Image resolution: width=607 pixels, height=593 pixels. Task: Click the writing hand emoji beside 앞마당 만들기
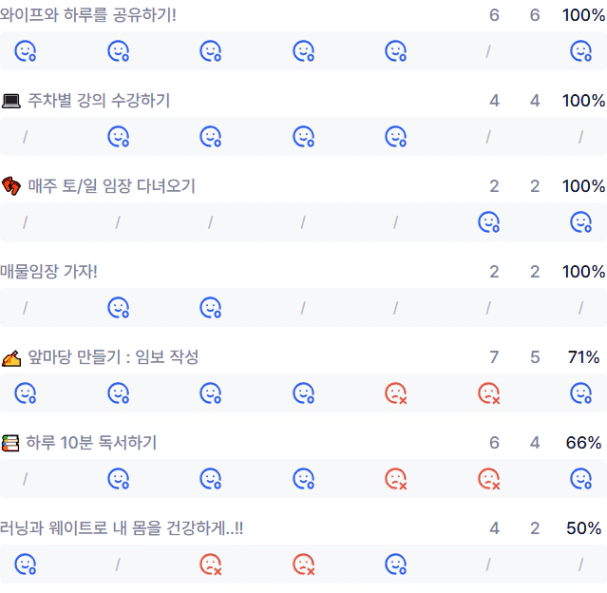click(x=12, y=358)
